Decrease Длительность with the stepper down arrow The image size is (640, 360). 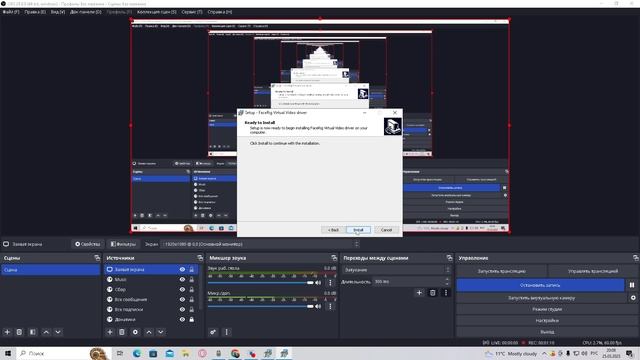447,284
